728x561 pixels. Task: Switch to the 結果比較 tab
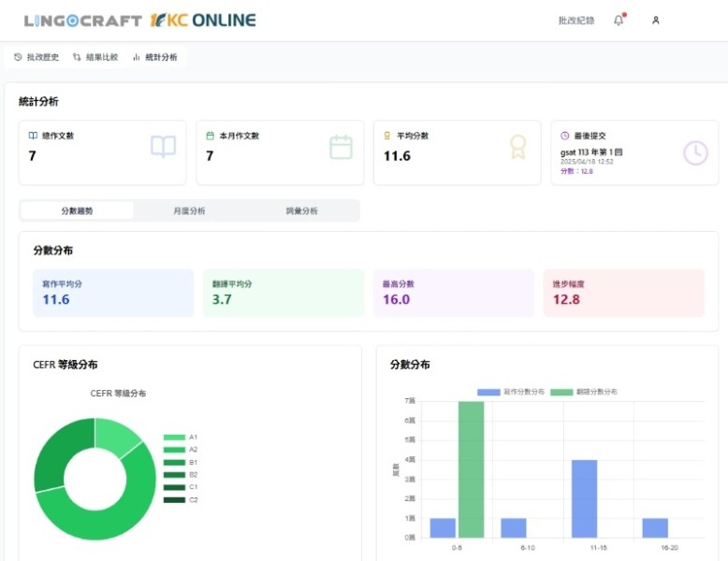[96, 57]
